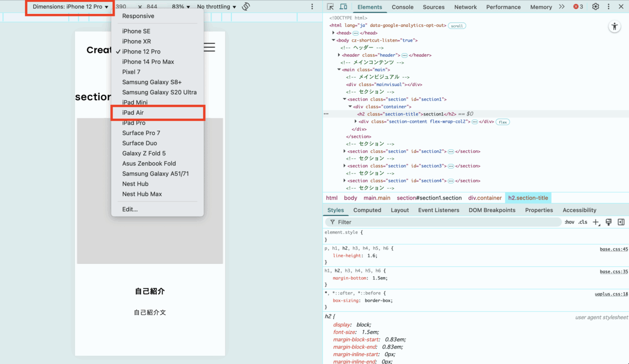The height and width of the screenshot is (364, 629).
Task: Toggle the device toolbar icon
Action: 343,7
